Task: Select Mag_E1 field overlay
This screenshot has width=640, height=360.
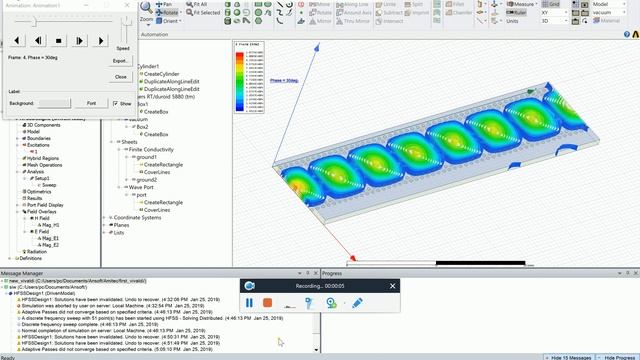Action: pyautogui.click(x=50, y=238)
